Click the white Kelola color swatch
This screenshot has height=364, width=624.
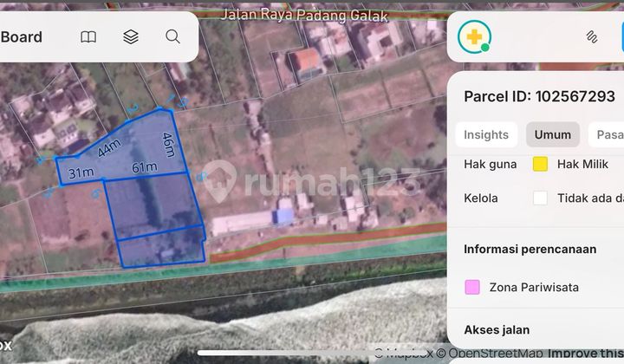[x=540, y=198]
